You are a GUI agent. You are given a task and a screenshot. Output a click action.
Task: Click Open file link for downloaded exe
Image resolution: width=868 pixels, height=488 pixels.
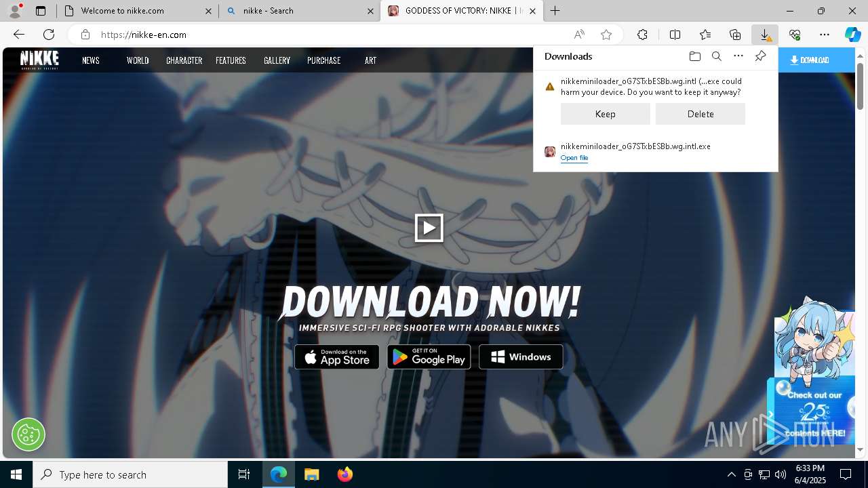tap(574, 158)
